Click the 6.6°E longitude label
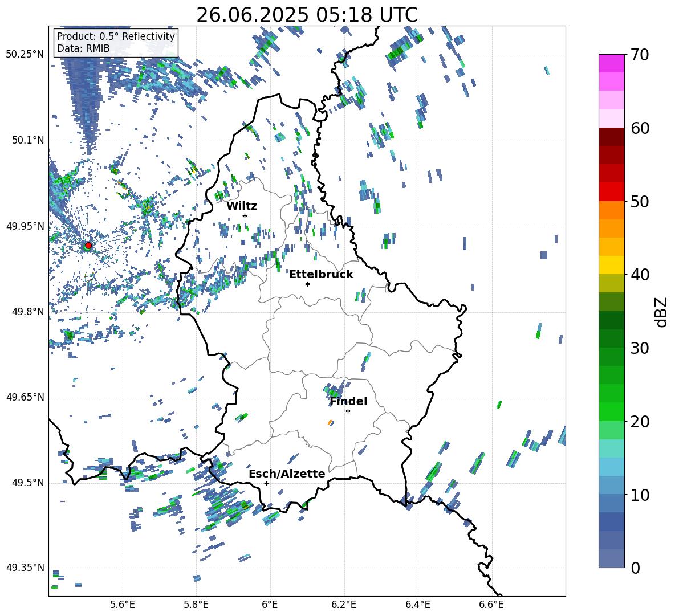The image size is (675, 616). [491, 605]
